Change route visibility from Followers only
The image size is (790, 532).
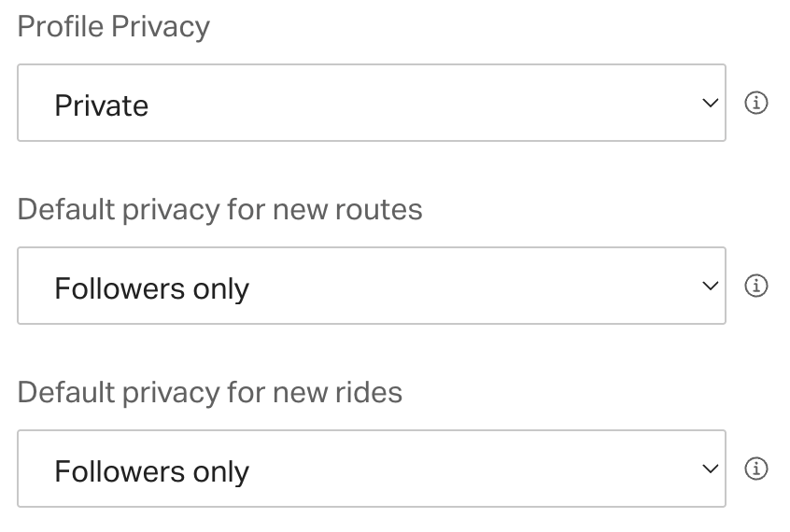[x=372, y=286]
